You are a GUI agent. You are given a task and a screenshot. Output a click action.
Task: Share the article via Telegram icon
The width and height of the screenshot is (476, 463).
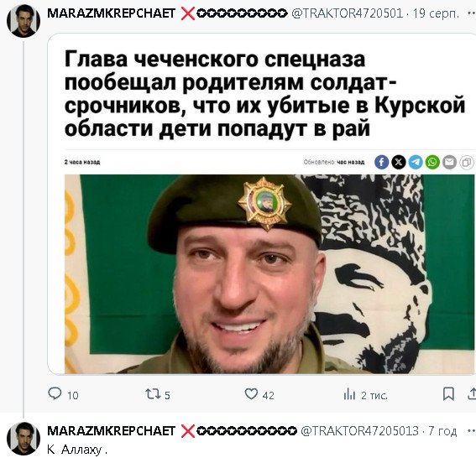(416, 162)
